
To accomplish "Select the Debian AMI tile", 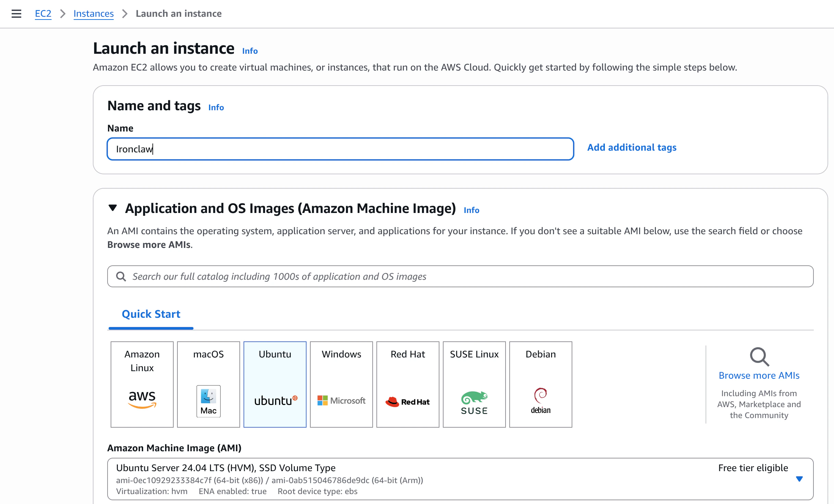I will (x=540, y=384).
